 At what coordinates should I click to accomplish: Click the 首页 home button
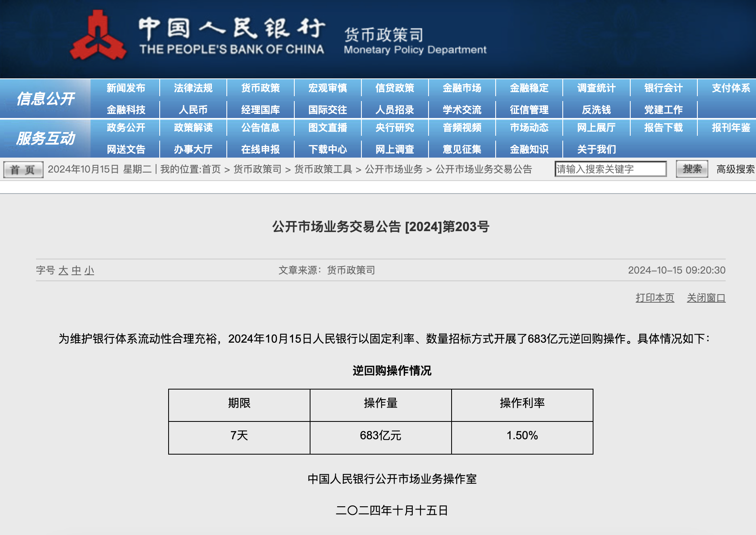[23, 170]
